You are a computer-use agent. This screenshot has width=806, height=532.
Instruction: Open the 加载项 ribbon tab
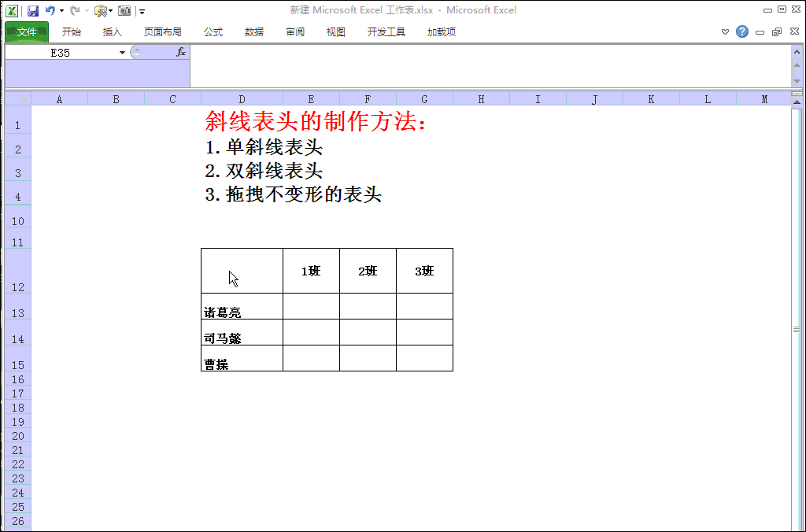(x=441, y=31)
